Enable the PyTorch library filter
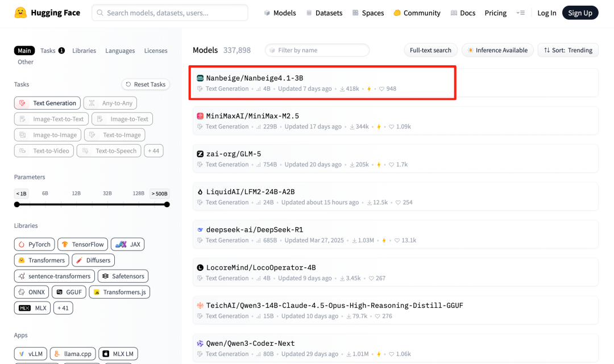This screenshot has width=614, height=364. point(34,244)
